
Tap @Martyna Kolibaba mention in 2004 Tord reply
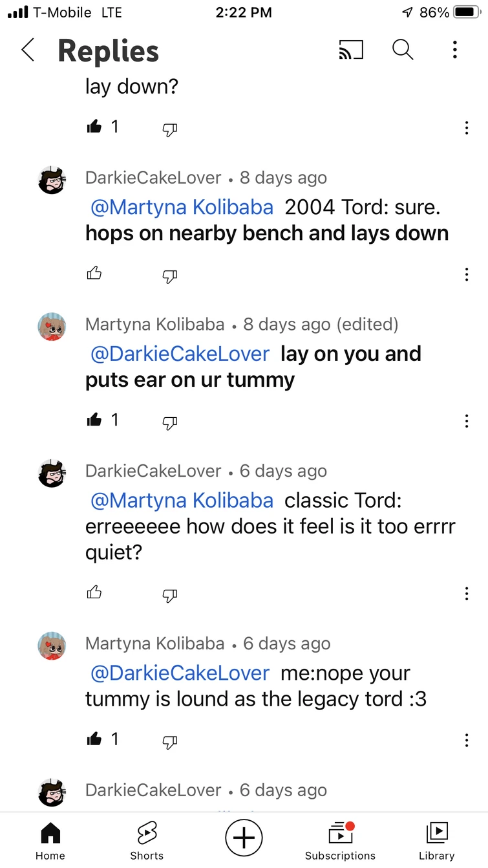point(182,208)
